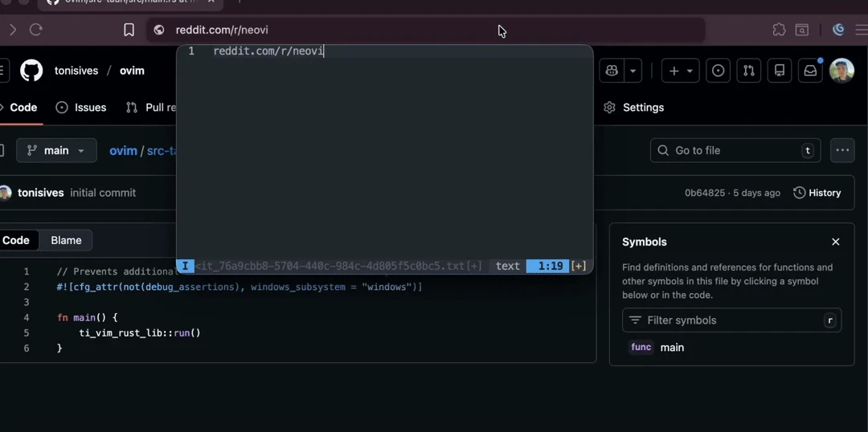The image size is (868, 432).
Task: Click line number 4 in code
Action: click(x=26, y=317)
